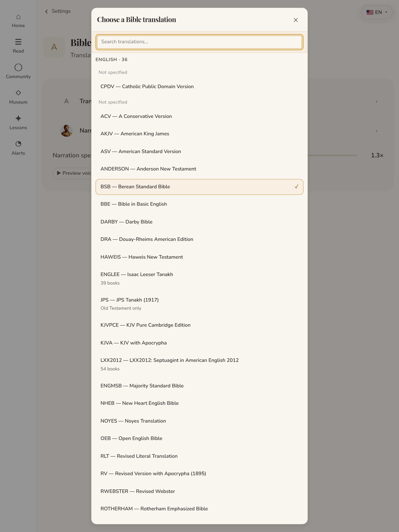Select BSB Berean Standard Bible option

pyautogui.click(x=199, y=187)
